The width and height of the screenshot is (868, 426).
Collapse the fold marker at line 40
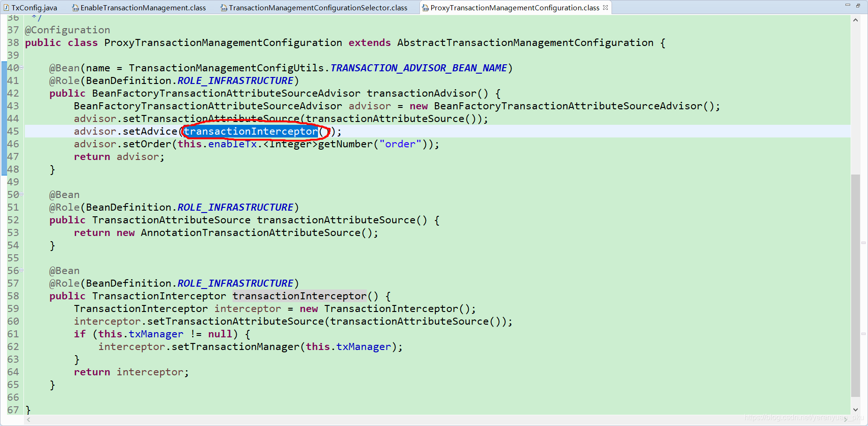22,68
